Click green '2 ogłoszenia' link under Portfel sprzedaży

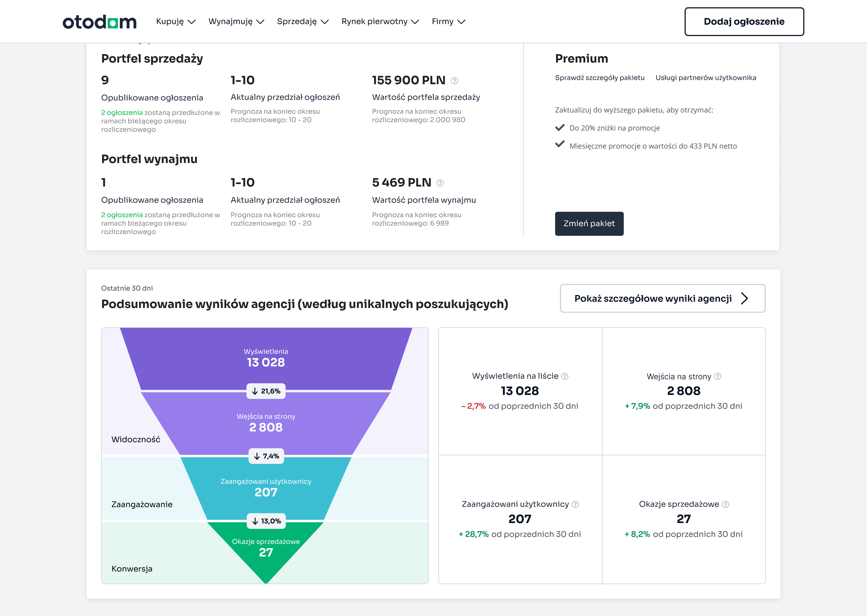pyautogui.click(x=122, y=113)
